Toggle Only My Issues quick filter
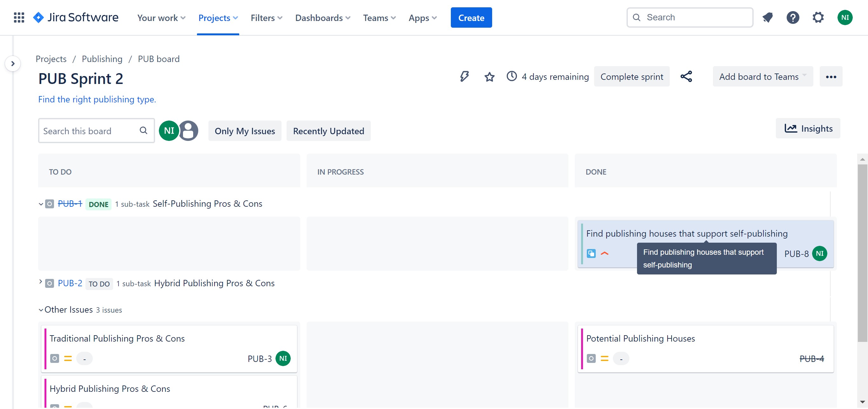This screenshot has height=409, width=868. pos(245,131)
